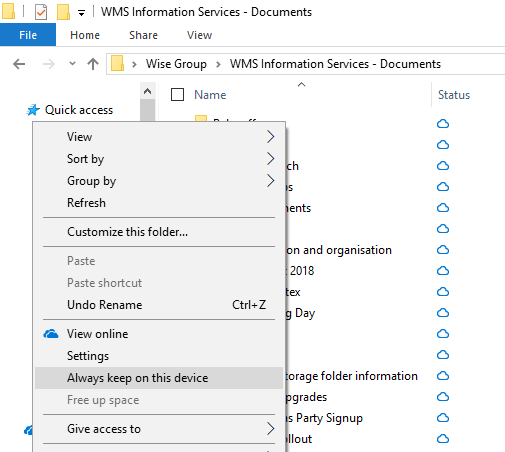Select WMS Information Services - Documents breadcrumb
The width and height of the screenshot is (505, 452).
(335, 64)
